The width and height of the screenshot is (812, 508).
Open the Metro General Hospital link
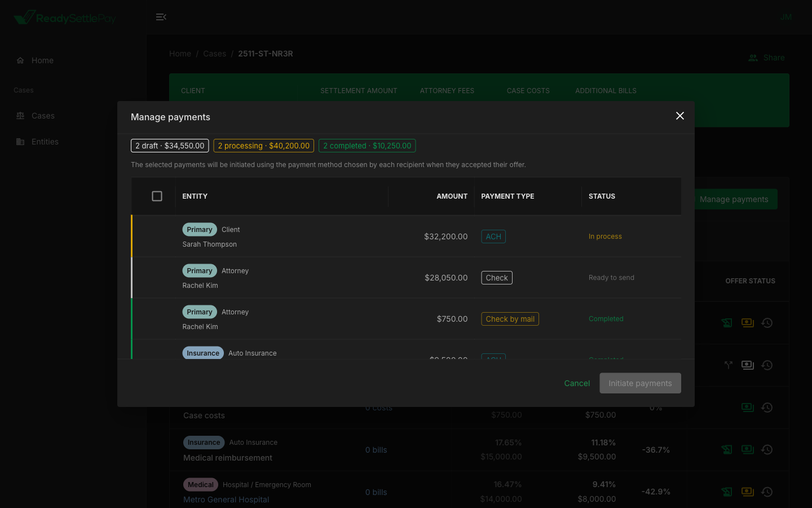[226, 500]
